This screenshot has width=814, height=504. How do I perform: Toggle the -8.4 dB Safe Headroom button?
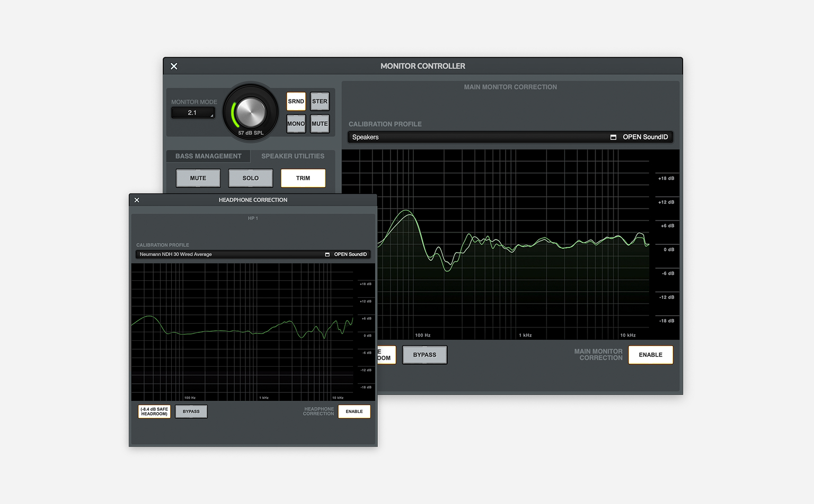(x=154, y=412)
